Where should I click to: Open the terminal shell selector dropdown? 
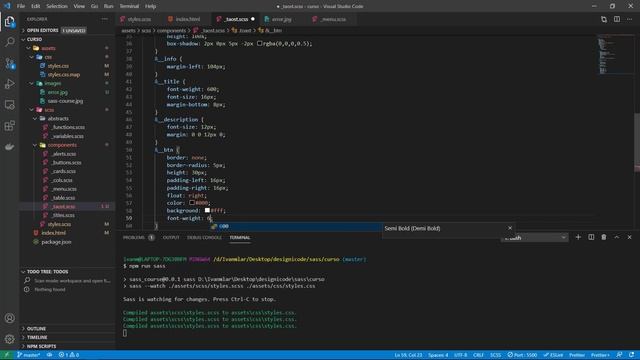pos(535,238)
